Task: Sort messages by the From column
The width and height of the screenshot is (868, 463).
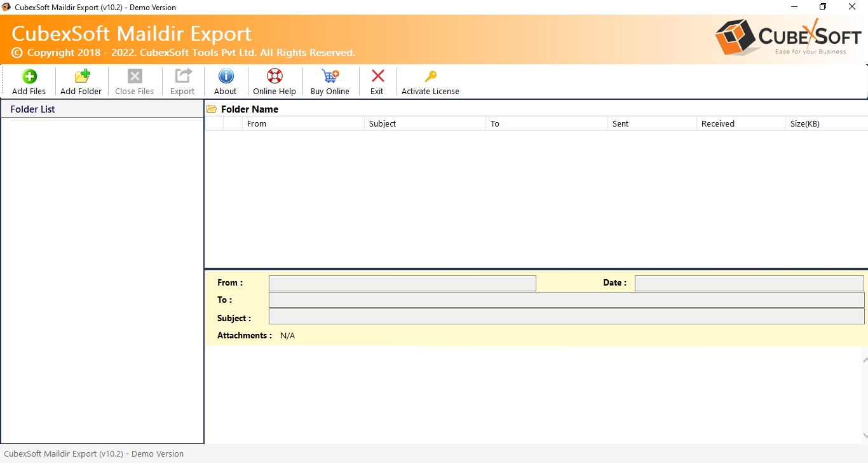Action: pos(257,123)
